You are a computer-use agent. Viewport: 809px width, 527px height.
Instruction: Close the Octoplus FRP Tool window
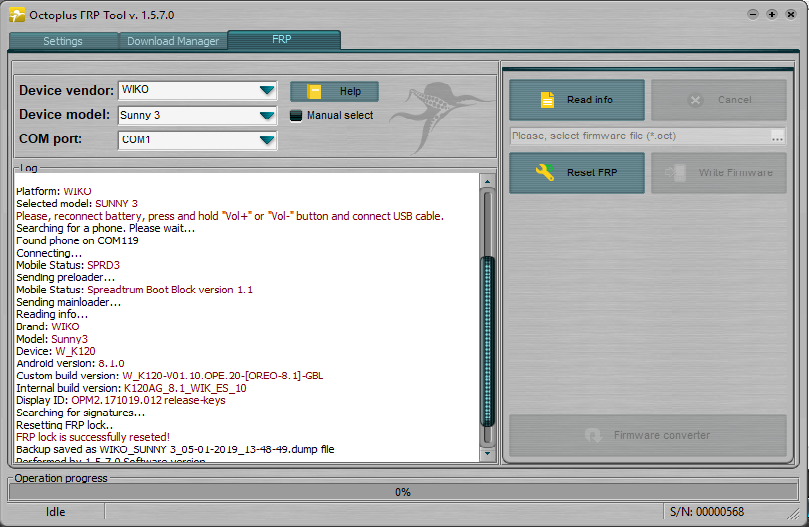click(x=790, y=14)
